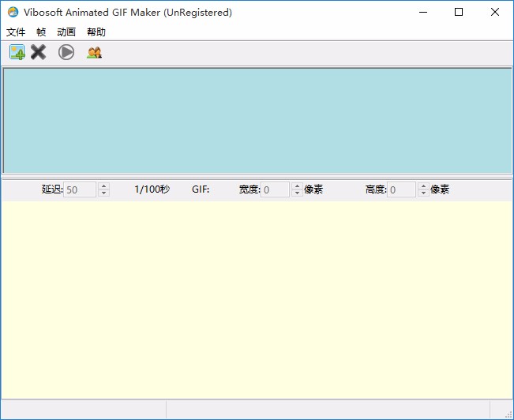Screen dimensions: 514x420
Task: Click the delete frame X icon
Action: click(39, 52)
